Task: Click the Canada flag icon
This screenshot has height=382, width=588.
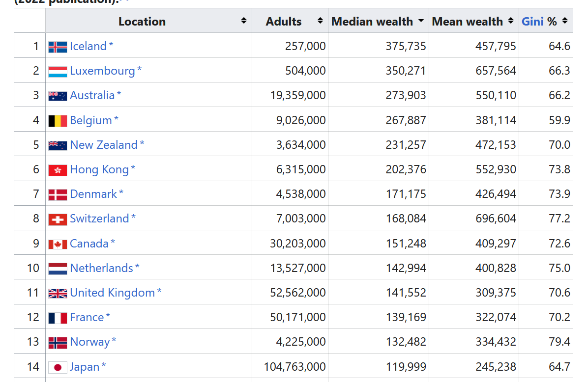Action: pyautogui.click(x=58, y=245)
